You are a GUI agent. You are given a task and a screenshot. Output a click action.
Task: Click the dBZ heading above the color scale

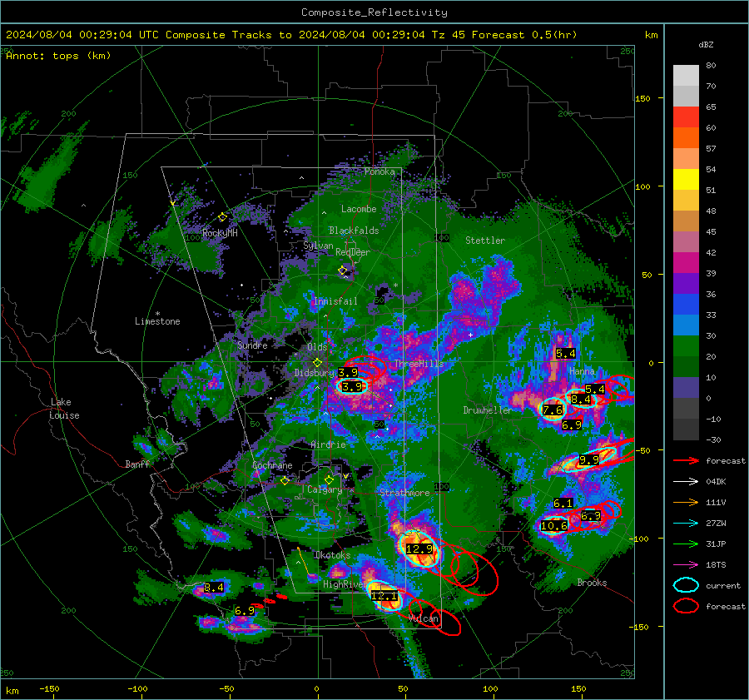706,44
